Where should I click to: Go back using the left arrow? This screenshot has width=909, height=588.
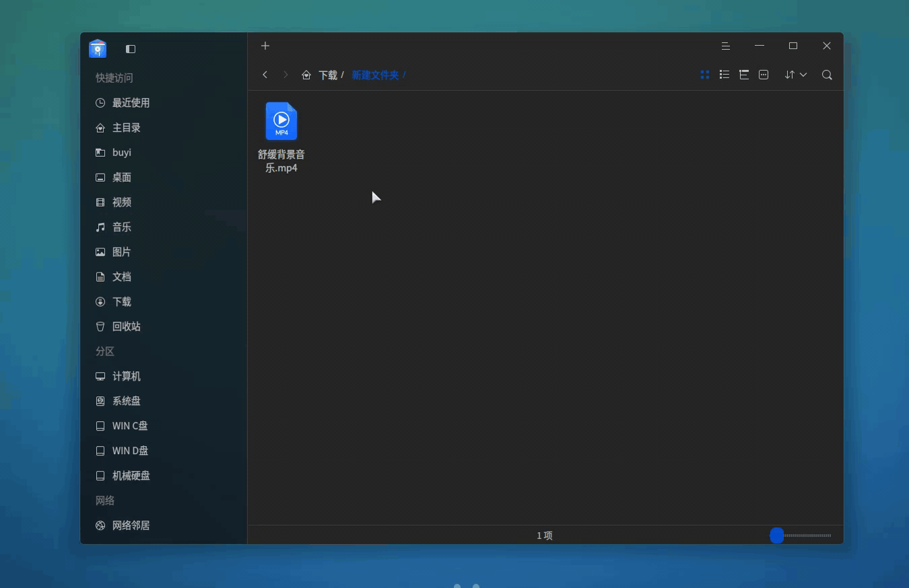pos(265,75)
